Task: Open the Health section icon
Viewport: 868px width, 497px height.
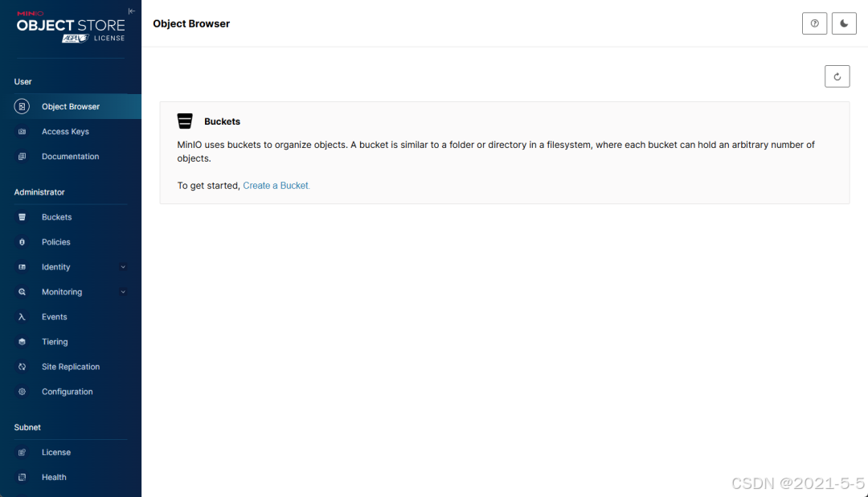Action: 21,477
